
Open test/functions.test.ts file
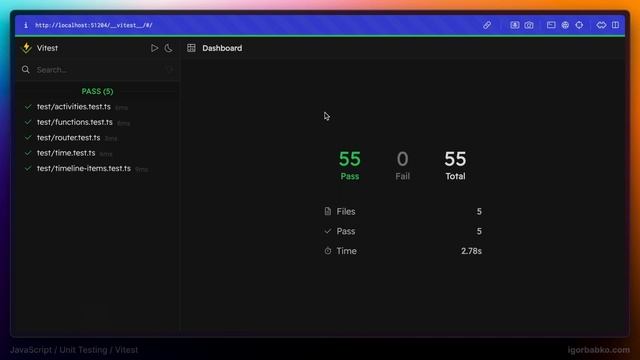[x=75, y=122]
